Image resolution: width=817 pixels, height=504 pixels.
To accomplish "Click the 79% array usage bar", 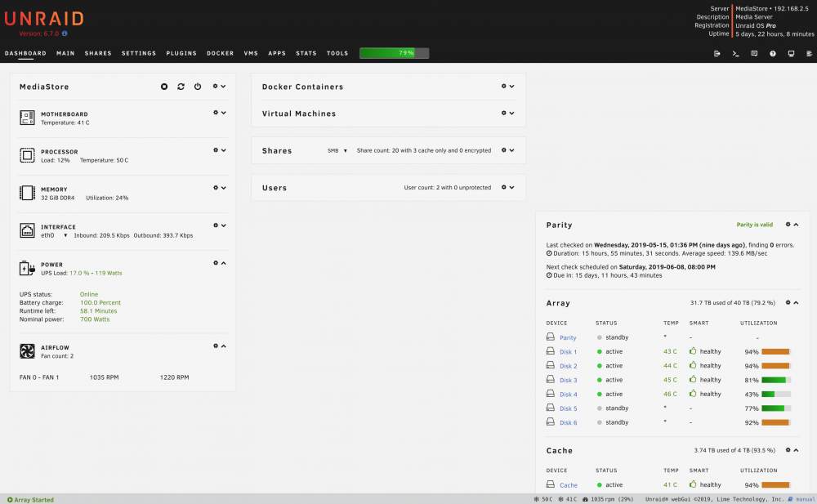I will [x=395, y=52].
